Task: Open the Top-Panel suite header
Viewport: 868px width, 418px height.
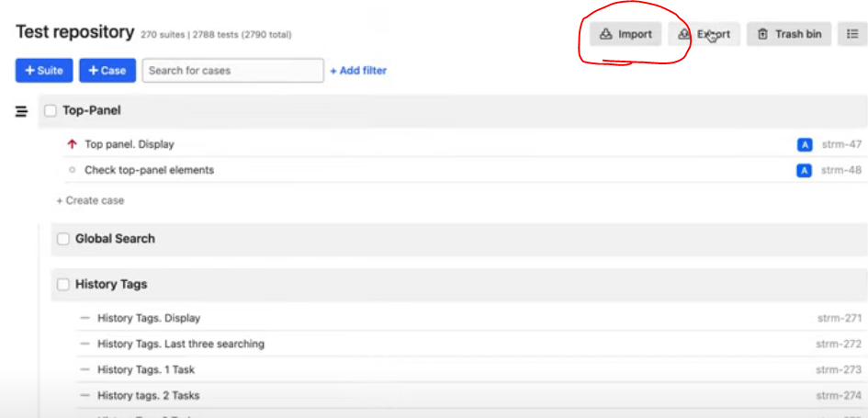Action: [x=453, y=111]
